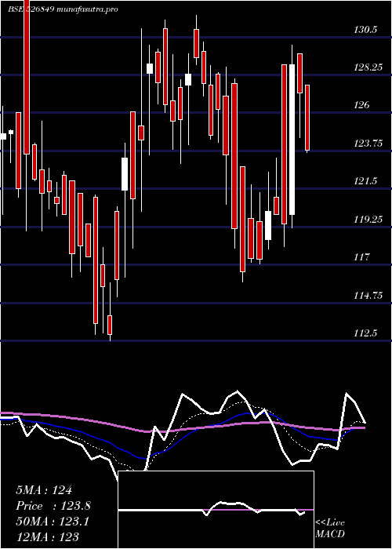Click the 117 price axis label
Screen dimensions: 392x549
(x=361, y=257)
